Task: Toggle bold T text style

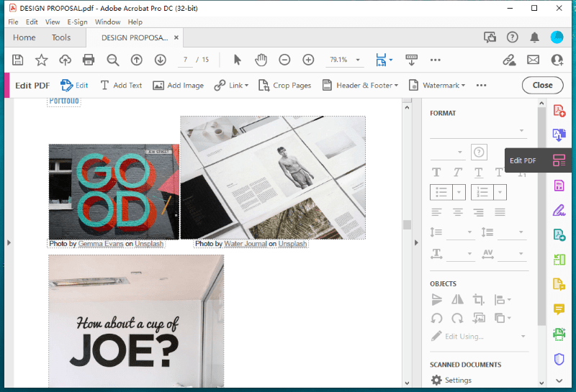Action: [436, 172]
